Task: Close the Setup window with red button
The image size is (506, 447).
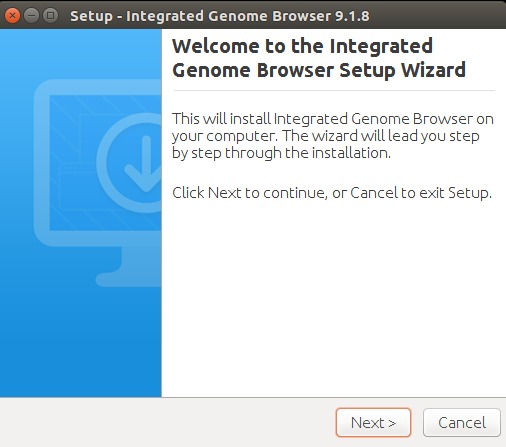Action: pos(12,16)
